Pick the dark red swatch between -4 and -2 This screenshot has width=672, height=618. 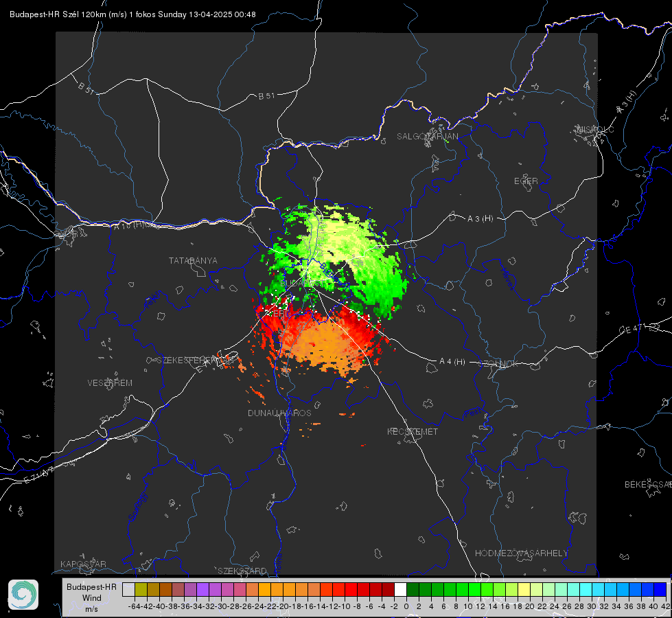coord(388,589)
